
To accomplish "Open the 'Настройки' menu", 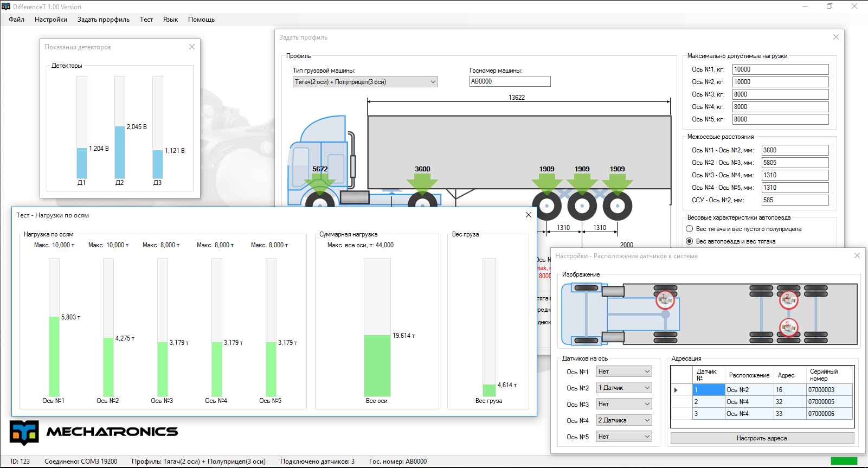I will [51, 20].
